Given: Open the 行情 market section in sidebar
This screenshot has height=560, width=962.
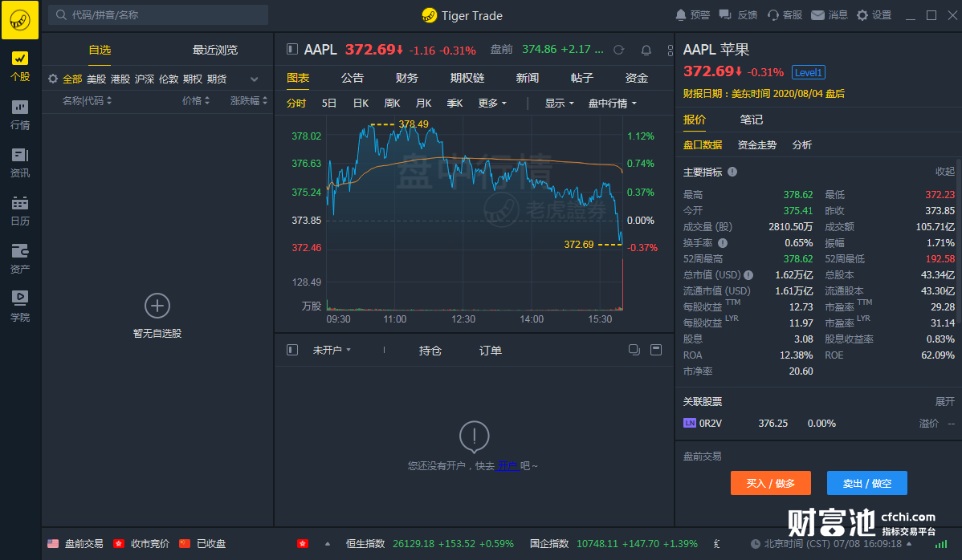Looking at the screenshot, I should coord(20,115).
